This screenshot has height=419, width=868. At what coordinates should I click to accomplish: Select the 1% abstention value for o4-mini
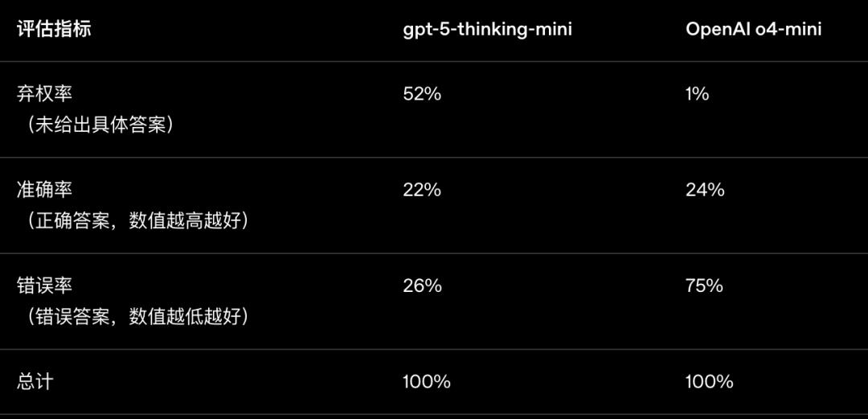[x=697, y=94]
